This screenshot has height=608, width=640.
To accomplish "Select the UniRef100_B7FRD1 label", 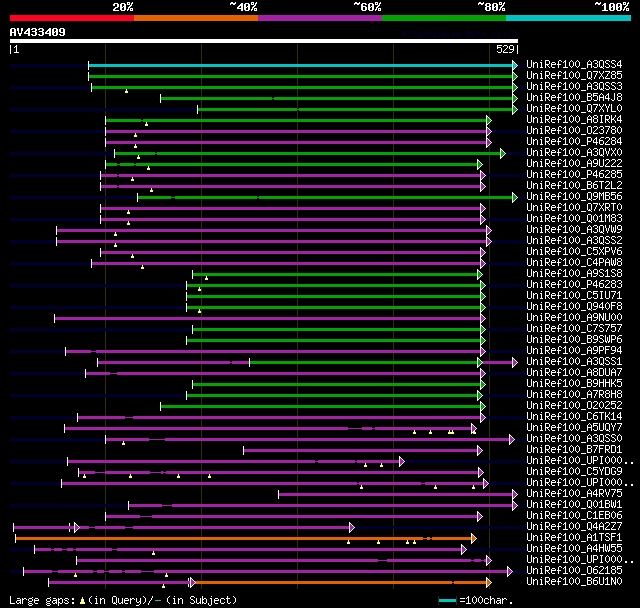I will pos(574,450).
